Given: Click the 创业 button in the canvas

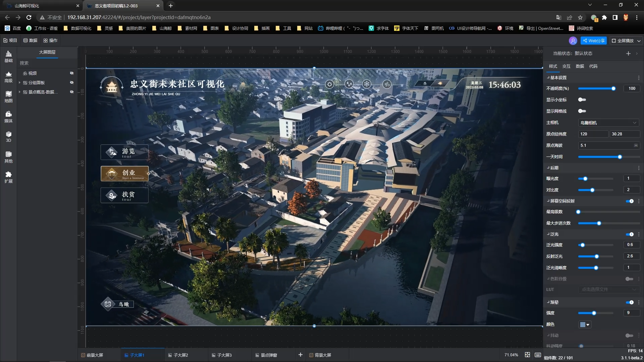Looking at the screenshot, I should 124,174.
